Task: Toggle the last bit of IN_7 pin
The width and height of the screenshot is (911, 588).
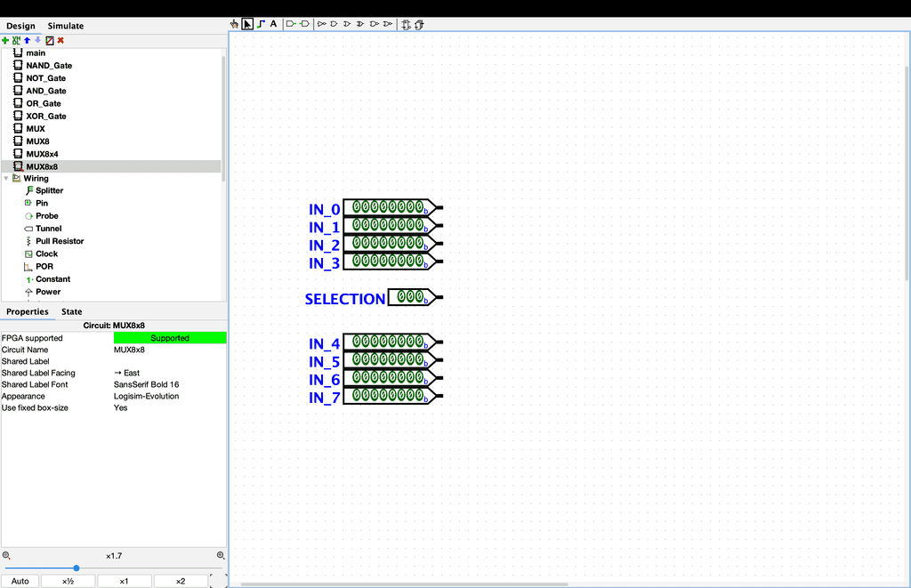Action: click(418, 394)
